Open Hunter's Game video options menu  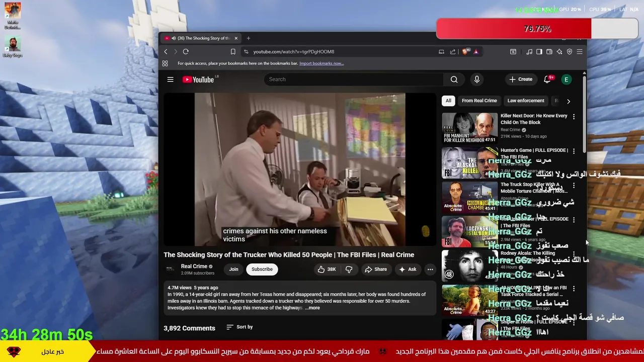pos(574,151)
